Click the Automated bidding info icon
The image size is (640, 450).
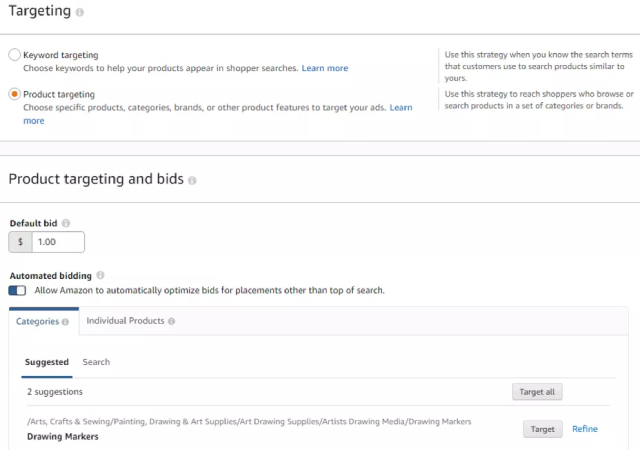click(100, 275)
